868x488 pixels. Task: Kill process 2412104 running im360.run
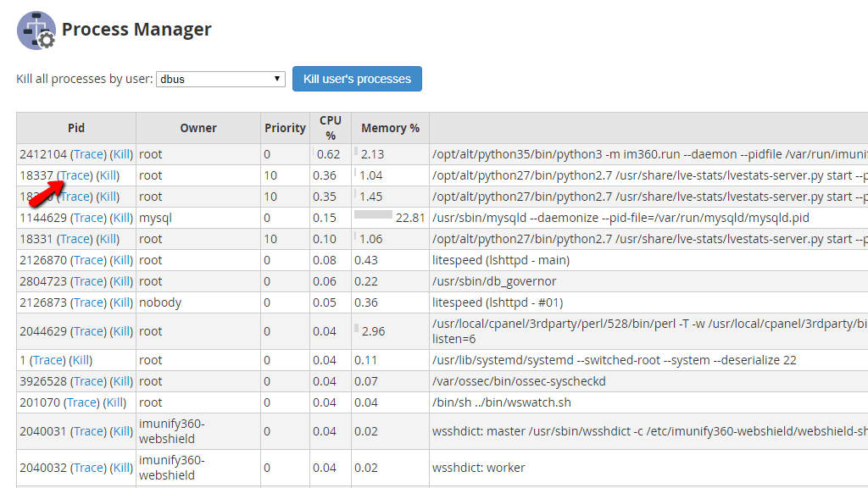coord(120,154)
